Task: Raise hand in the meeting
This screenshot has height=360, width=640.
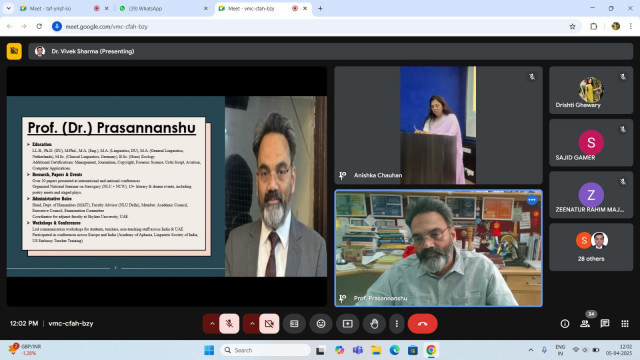Action: coord(374,324)
